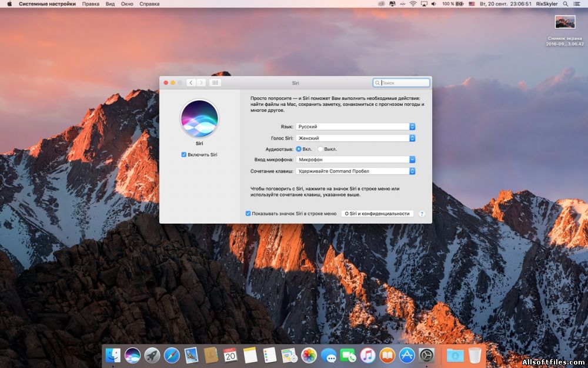Minimize the Siri preferences window

(x=173, y=82)
